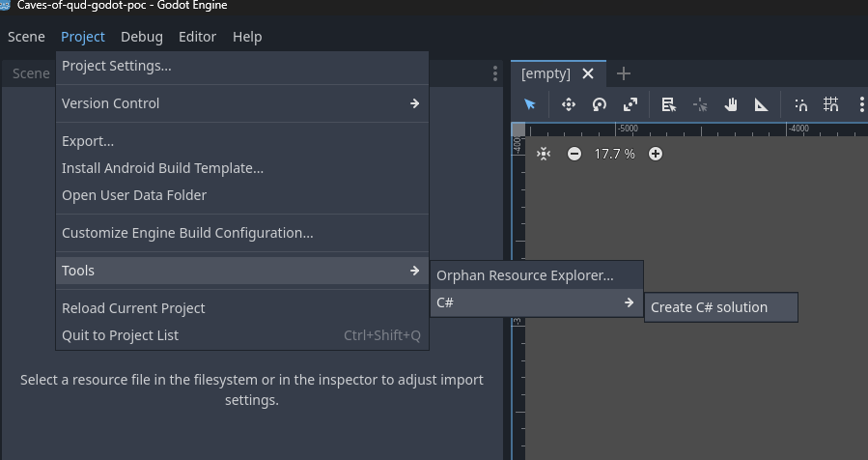Add a new scene tab with plus
Screen dimensions: 868x460
[x=624, y=73]
